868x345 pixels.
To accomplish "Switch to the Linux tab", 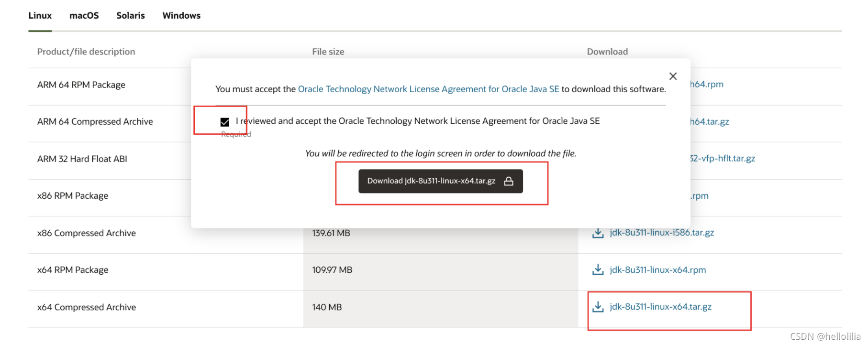I will coord(40,15).
